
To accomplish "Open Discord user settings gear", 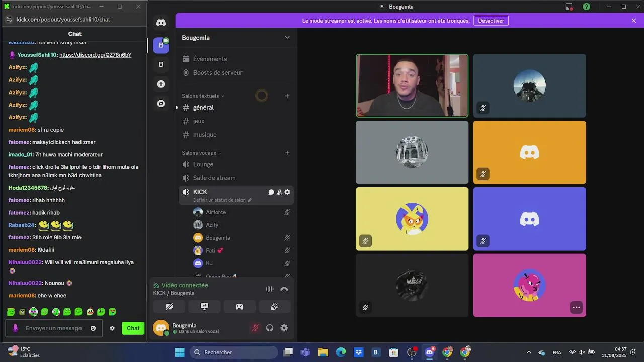I will (284, 328).
